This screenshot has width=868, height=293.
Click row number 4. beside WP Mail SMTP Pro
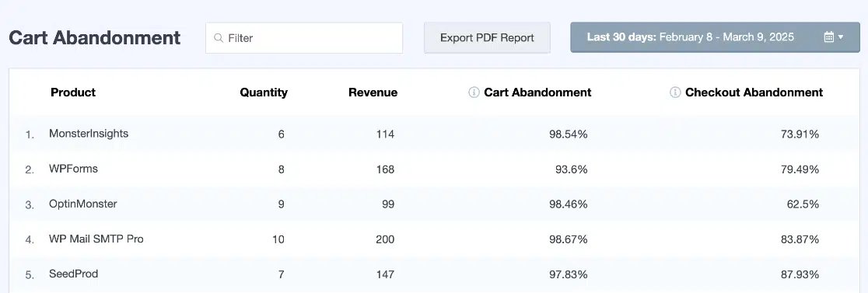(30, 240)
